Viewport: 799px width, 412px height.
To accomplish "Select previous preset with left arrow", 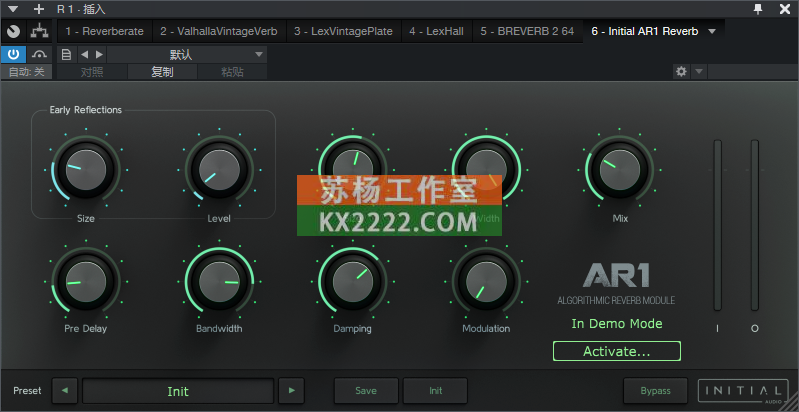I will click(x=65, y=391).
